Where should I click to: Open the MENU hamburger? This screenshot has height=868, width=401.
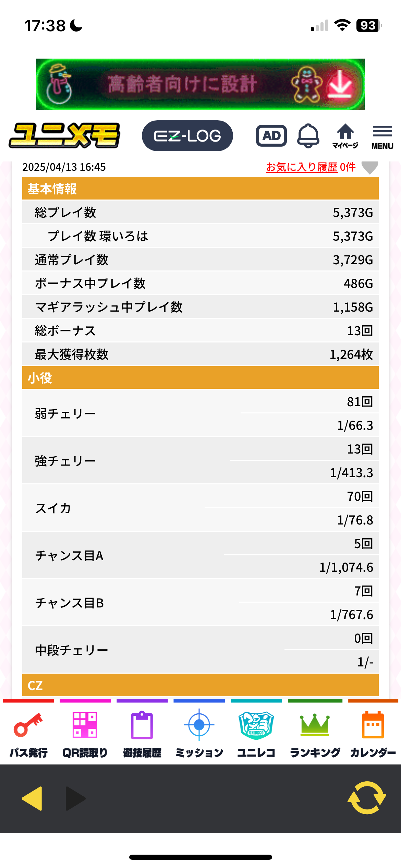[382, 136]
